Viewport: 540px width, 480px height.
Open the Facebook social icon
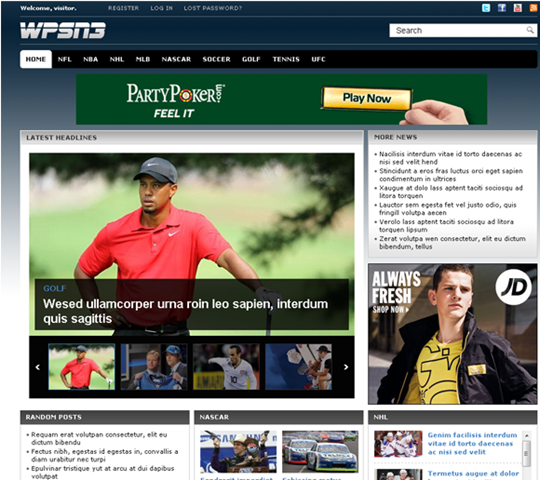tap(502, 8)
